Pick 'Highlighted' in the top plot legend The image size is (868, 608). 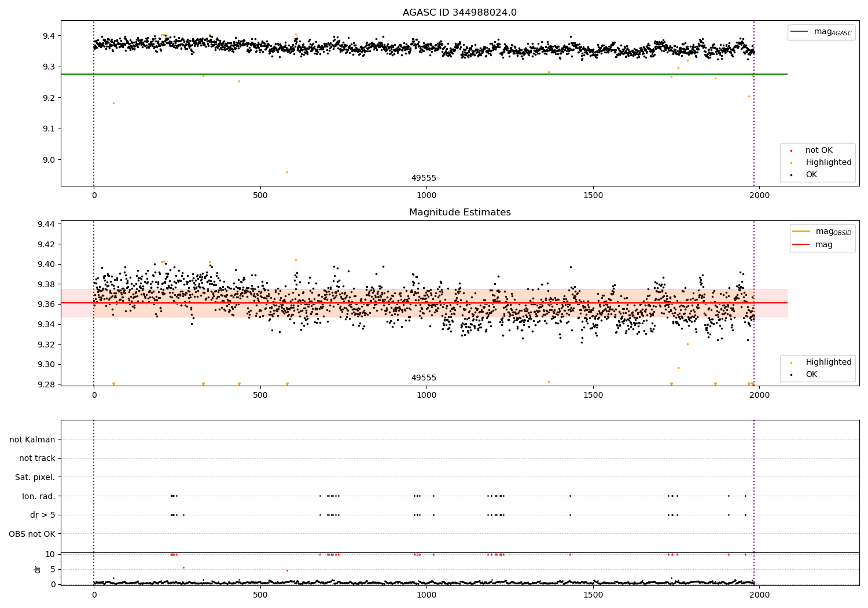(x=829, y=163)
